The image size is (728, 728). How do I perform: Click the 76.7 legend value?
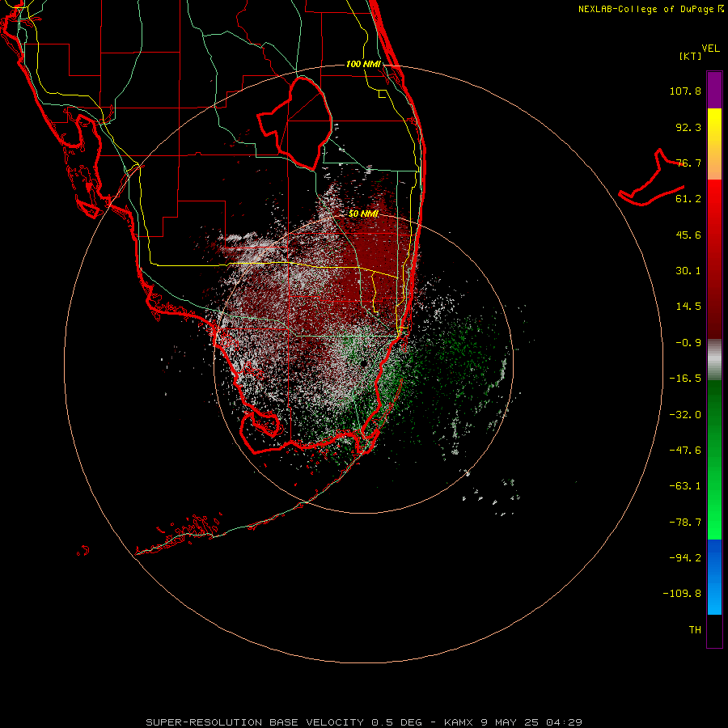point(688,163)
